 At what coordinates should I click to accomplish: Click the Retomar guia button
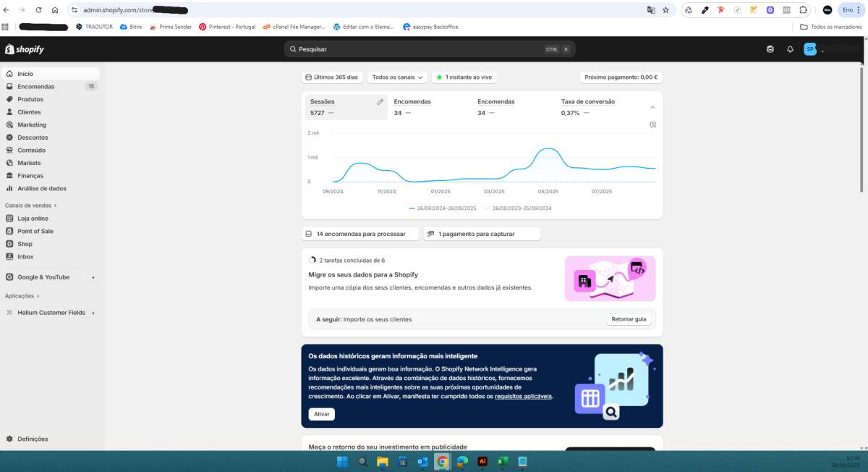pyautogui.click(x=629, y=319)
